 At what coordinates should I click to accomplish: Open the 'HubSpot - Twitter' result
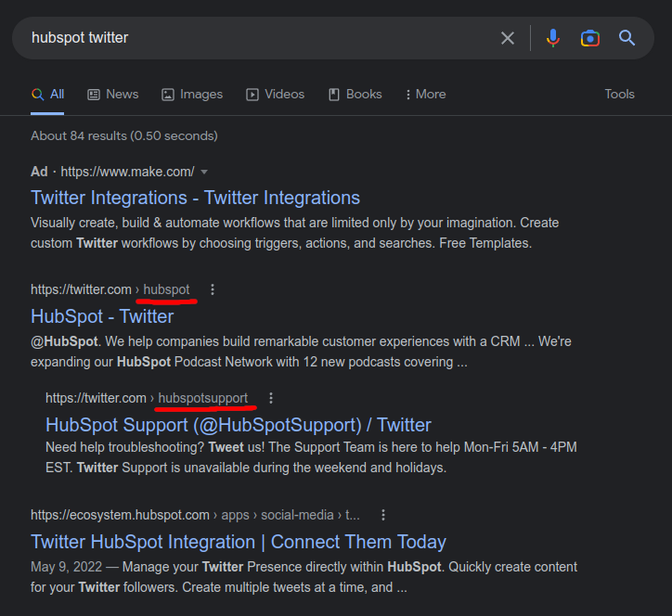[x=102, y=316]
